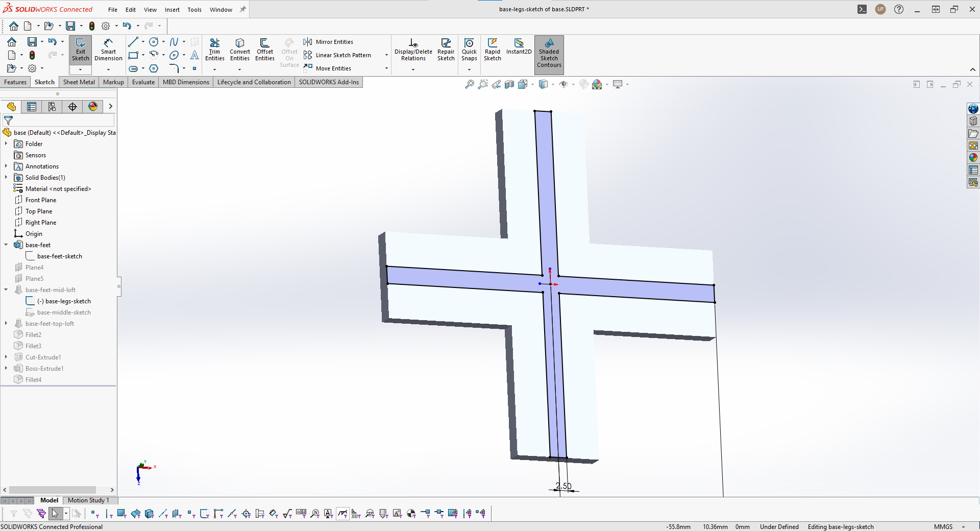Viewport: 980px width, 531px height.
Task: Open the ConfigurationManager tab
Action: pos(52,106)
